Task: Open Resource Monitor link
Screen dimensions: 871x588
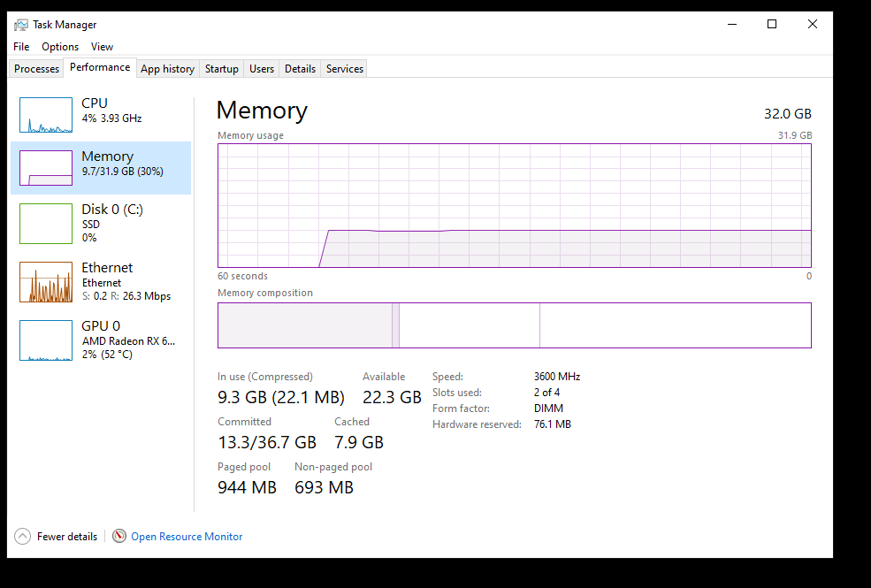Action: click(x=187, y=537)
